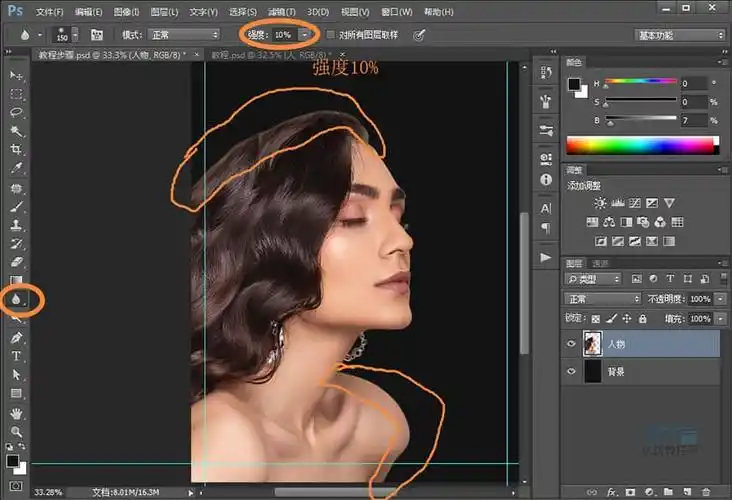Select the Blur tool in the toolbox
This screenshot has height=500, width=732.
[x=16, y=299]
